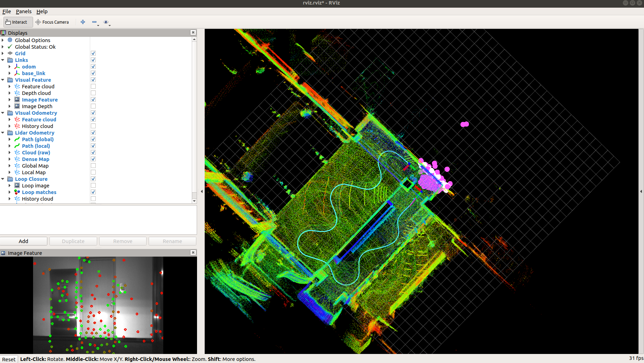Click the Cloud (raw) point cloud icon
The width and height of the screenshot is (644, 363).
click(17, 152)
